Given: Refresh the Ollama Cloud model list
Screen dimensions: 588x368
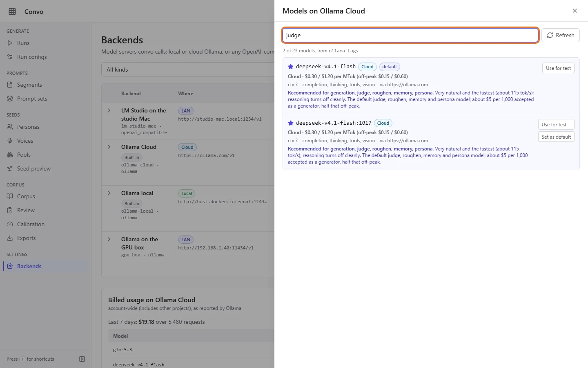Looking at the screenshot, I should click(x=560, y=35).
